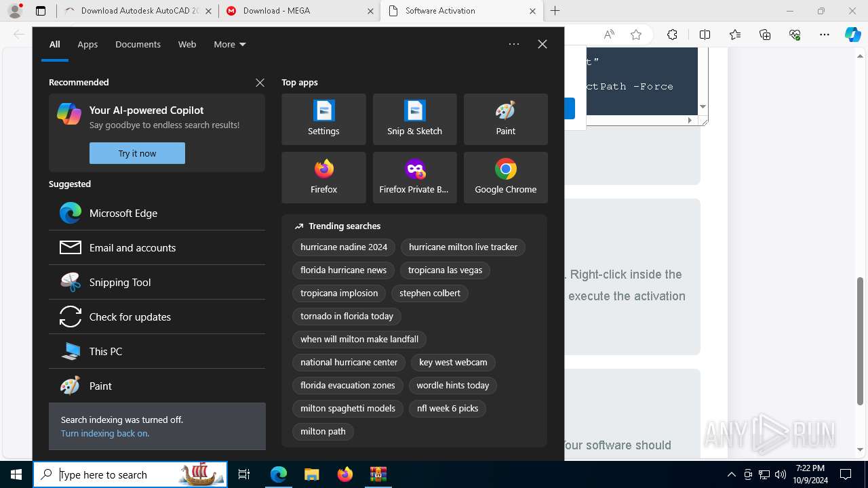Open a new browser tab
The image size is (868, 488).
555,11
